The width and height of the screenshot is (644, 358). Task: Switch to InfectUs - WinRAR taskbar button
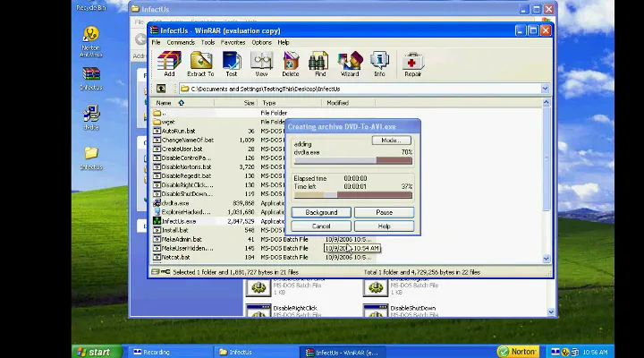(342, 352)
